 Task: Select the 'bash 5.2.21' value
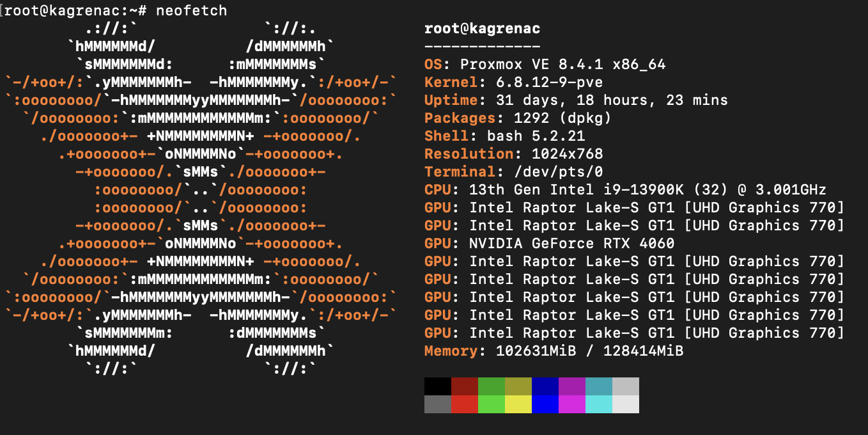pos(536,136)
